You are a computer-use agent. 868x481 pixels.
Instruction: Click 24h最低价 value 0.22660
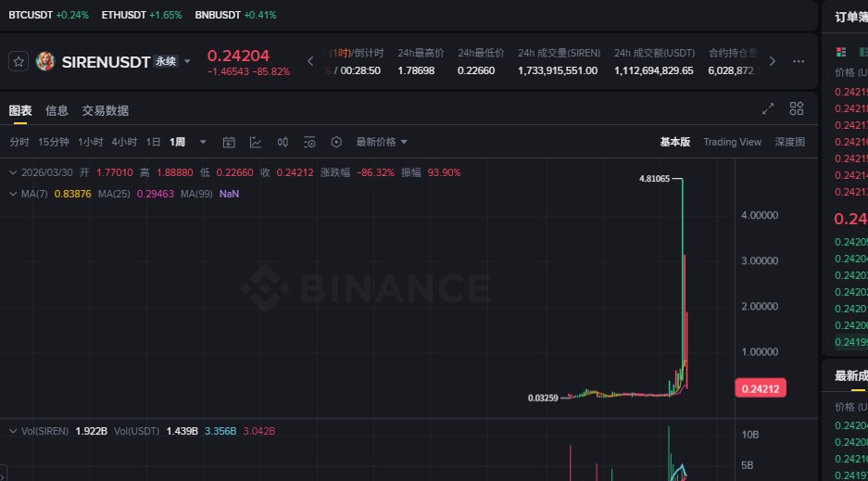[x=476, y=70]
